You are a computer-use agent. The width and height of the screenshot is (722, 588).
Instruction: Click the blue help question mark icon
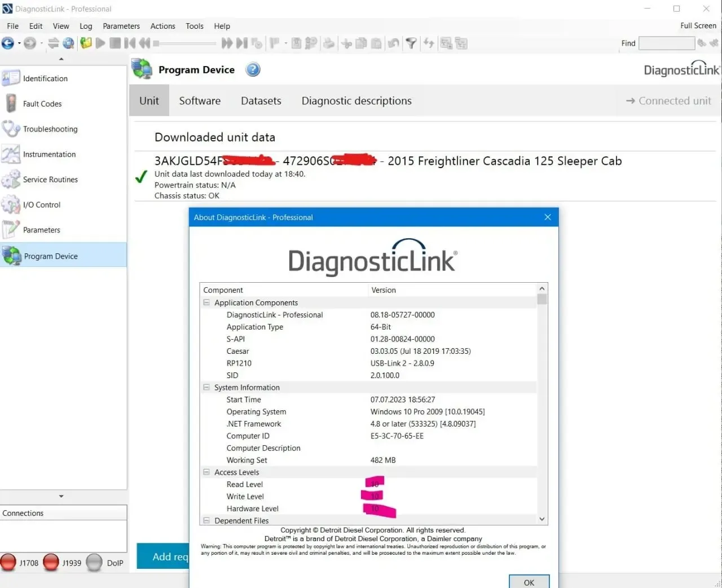point(253,69)
